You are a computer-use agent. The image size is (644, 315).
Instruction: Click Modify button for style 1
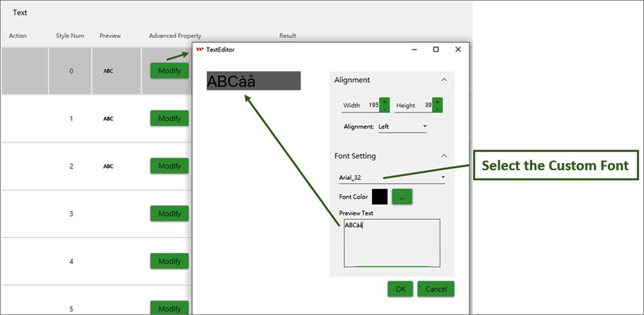pyautogui.click(x=169, y=118)
